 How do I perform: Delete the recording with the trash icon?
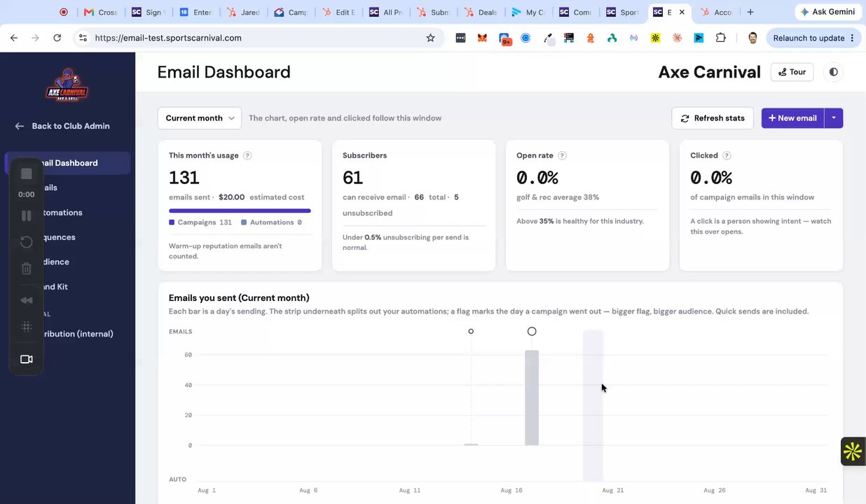pyautogui.click(x=27, y=268)
